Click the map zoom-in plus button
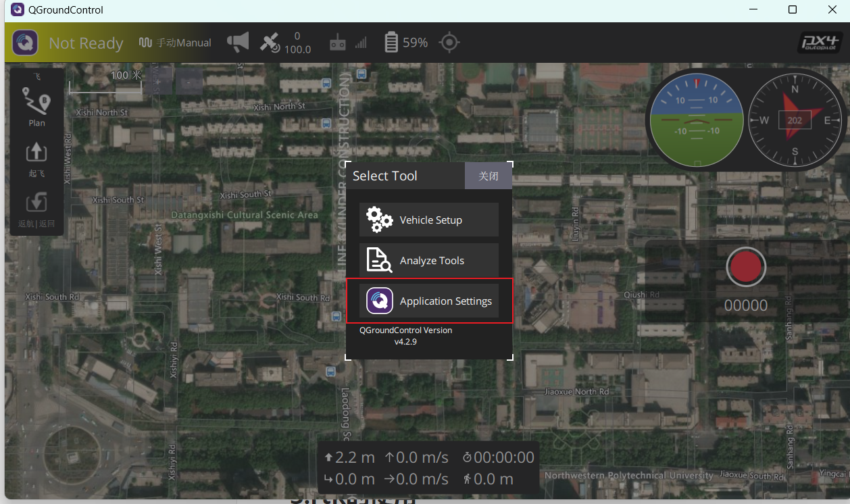 point(157,81)
